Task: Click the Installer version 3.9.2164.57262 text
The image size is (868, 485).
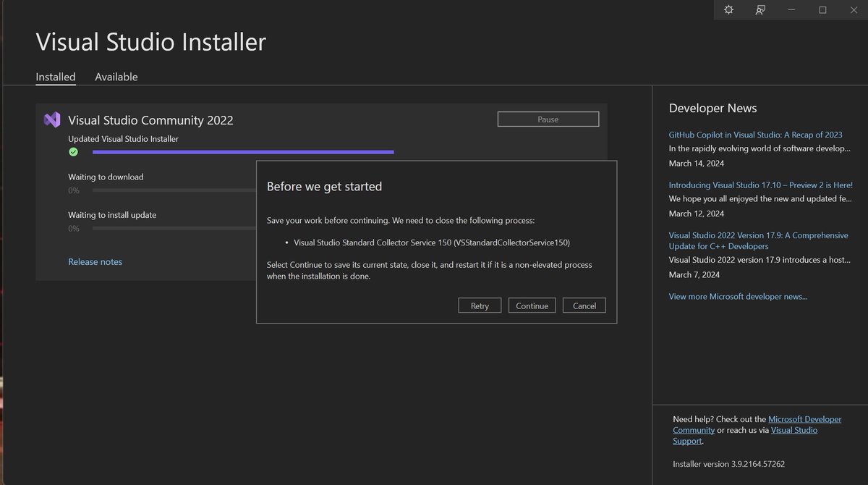Action: tap(729, 463)
